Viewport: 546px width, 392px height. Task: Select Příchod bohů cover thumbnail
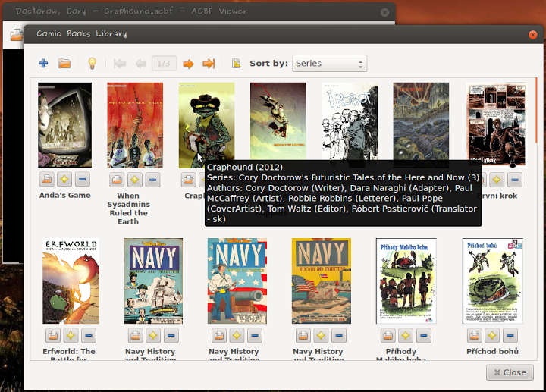[x=492, y=281]
